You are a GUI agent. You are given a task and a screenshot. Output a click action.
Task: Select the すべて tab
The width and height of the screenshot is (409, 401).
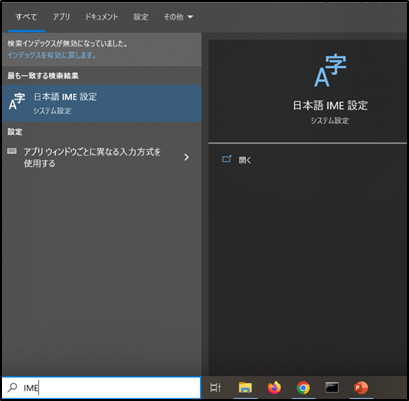pos(26,17)
